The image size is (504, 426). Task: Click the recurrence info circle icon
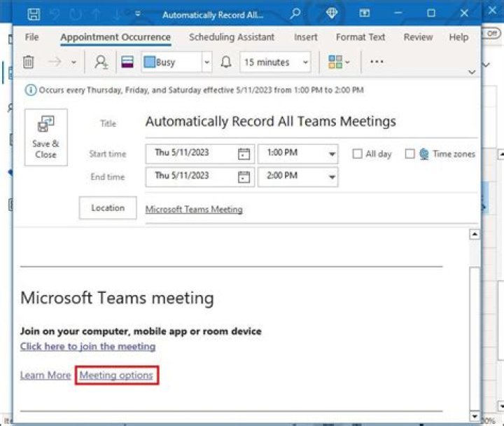click(x=31, y=90)
